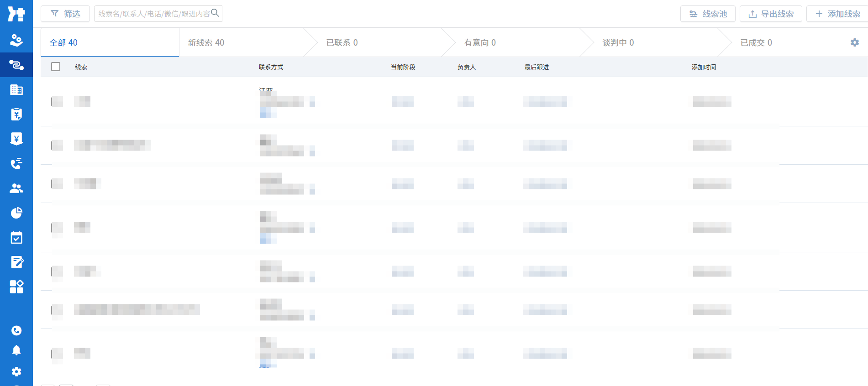Toggle the select-all checkbox in table header

pos(56,67)
